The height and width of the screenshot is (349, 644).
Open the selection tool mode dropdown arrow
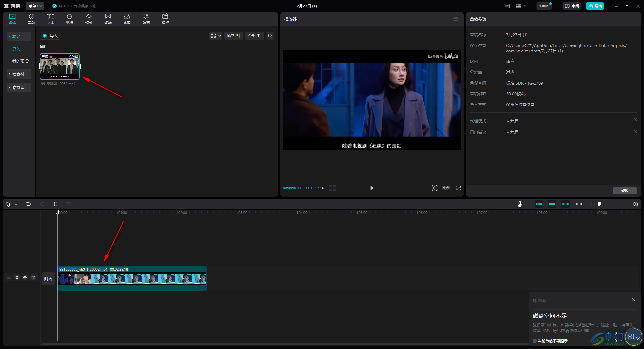pos(16,204)
